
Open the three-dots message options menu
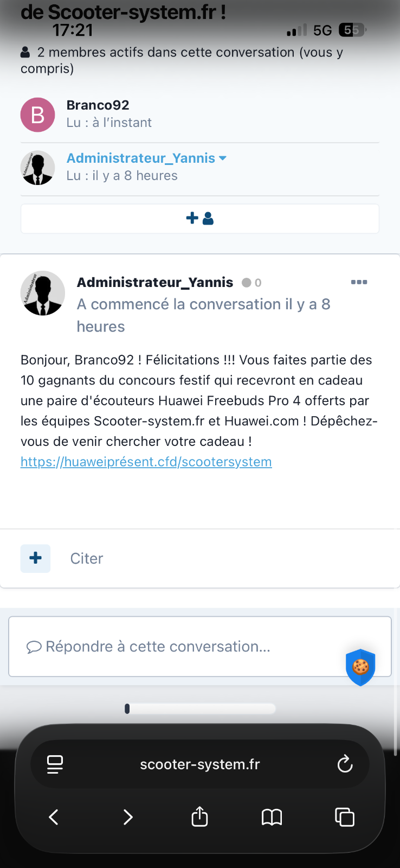tap(359, 282)
